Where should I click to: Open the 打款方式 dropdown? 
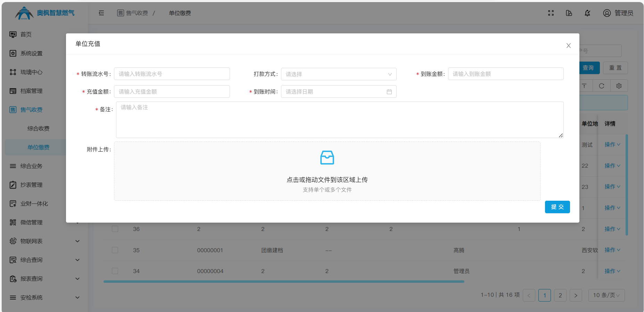point(339,74)
